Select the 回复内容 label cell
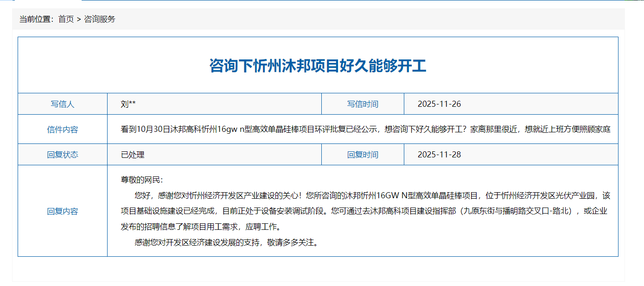Image resolution: width=644 pixels, height=286 pixels. click(63, 211)
